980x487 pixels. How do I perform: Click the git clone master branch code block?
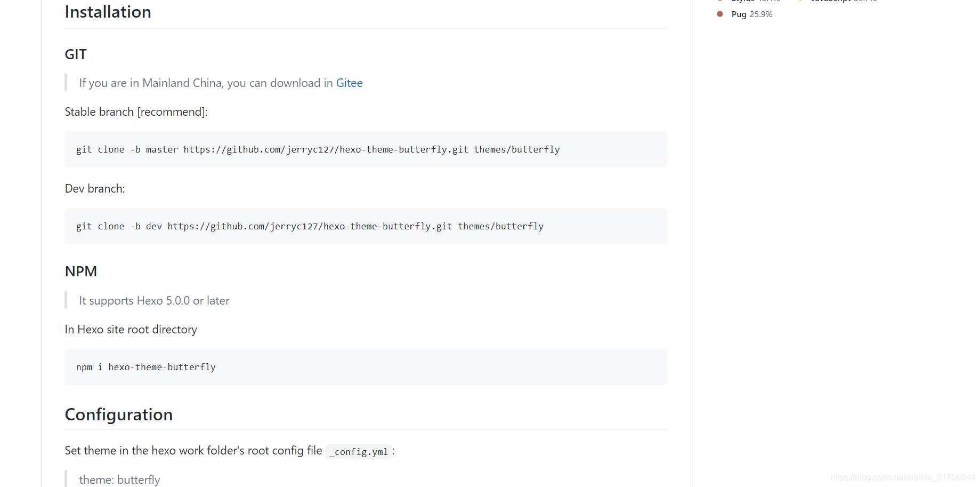click(366, 149)
